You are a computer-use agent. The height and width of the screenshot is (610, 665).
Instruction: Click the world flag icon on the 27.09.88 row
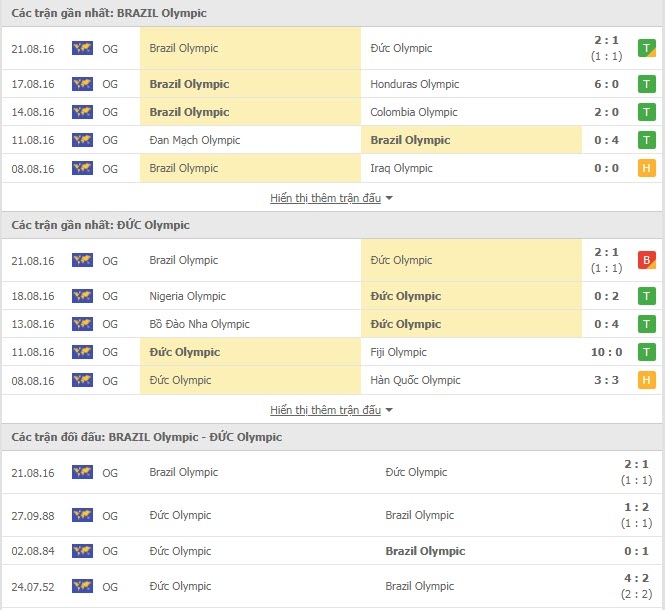pyautogui.click(x=82, y=515)
